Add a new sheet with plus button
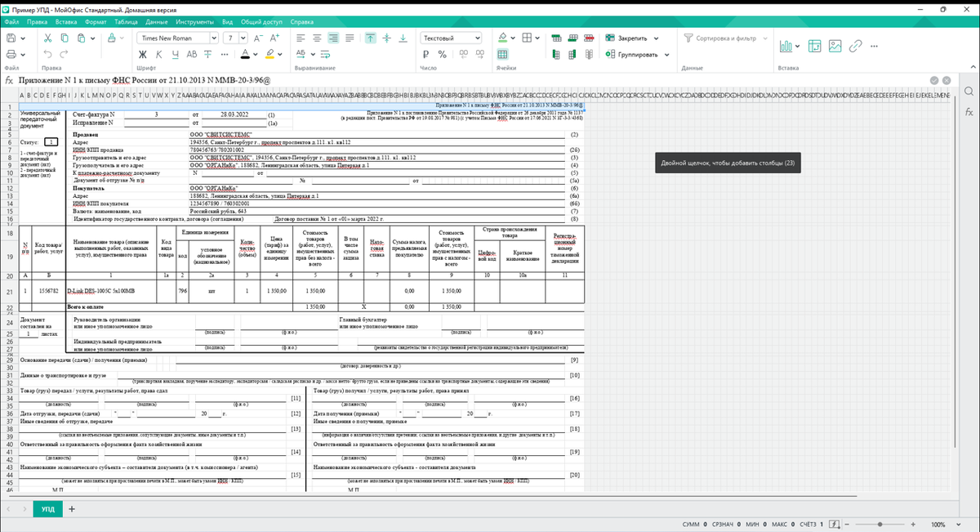 (x=72, y=509)
